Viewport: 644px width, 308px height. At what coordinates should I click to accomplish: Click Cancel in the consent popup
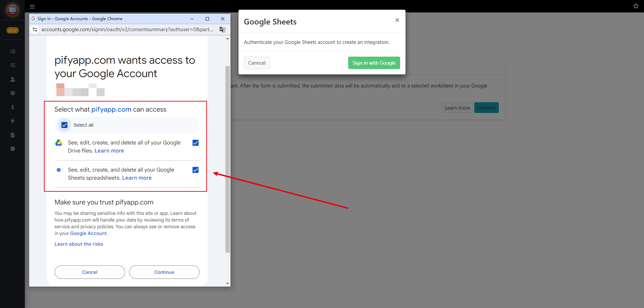(x=90, y=272)
